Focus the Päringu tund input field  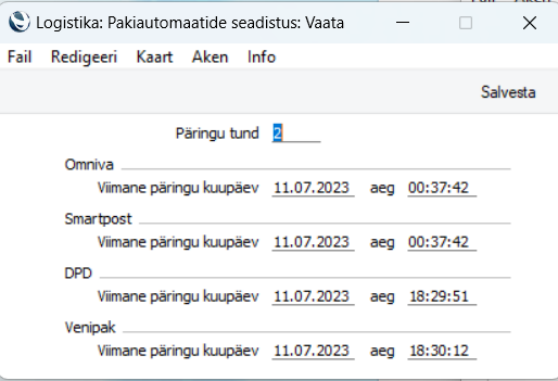[296, 133]
